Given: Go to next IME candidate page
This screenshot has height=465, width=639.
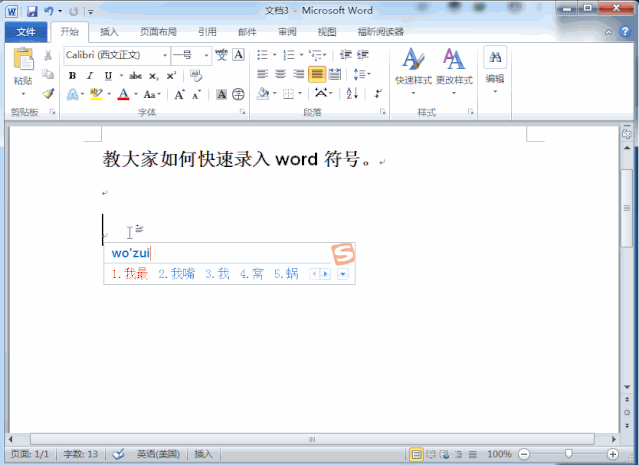Looking at the screenshot, I should pos(325,274).
